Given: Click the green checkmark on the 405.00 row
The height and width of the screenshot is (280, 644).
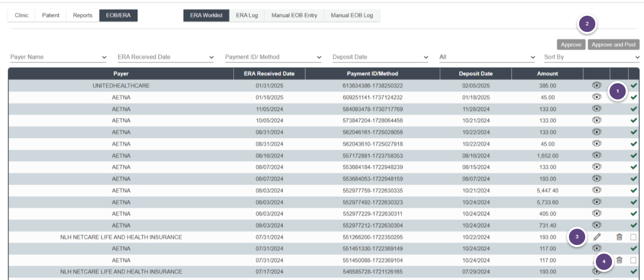Looking at the screenshot, I should 633,214.
